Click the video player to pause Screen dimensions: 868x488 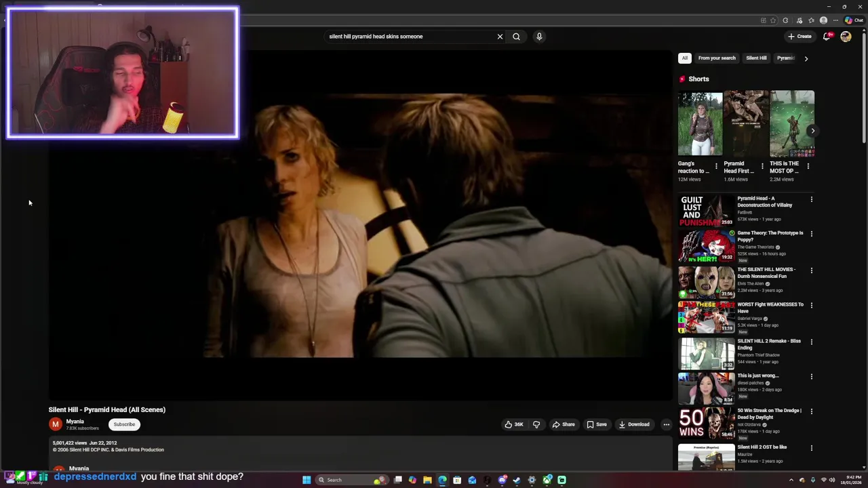click(x=359, y=224)
